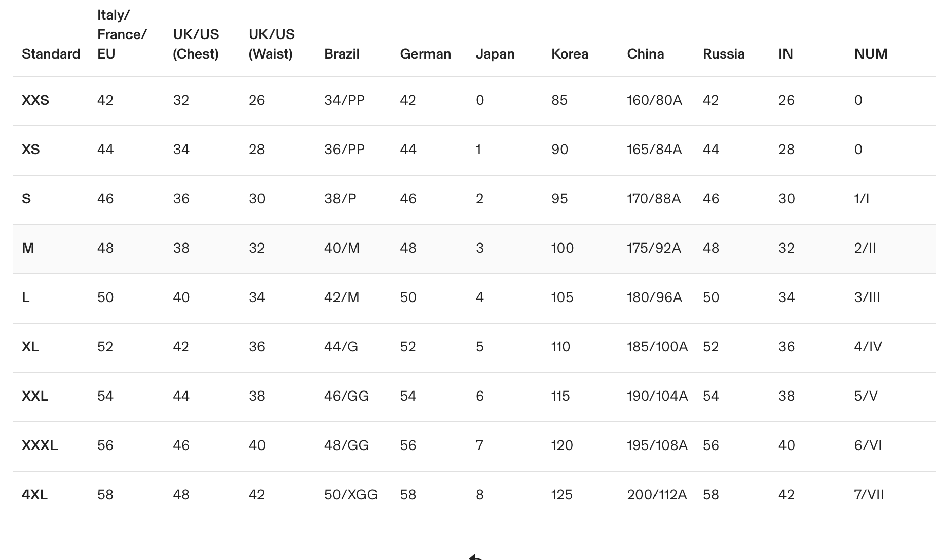Screen dimensions: 936x560
Task: Click the UK/US (Waist) column header
Action: tap(271, 44)
